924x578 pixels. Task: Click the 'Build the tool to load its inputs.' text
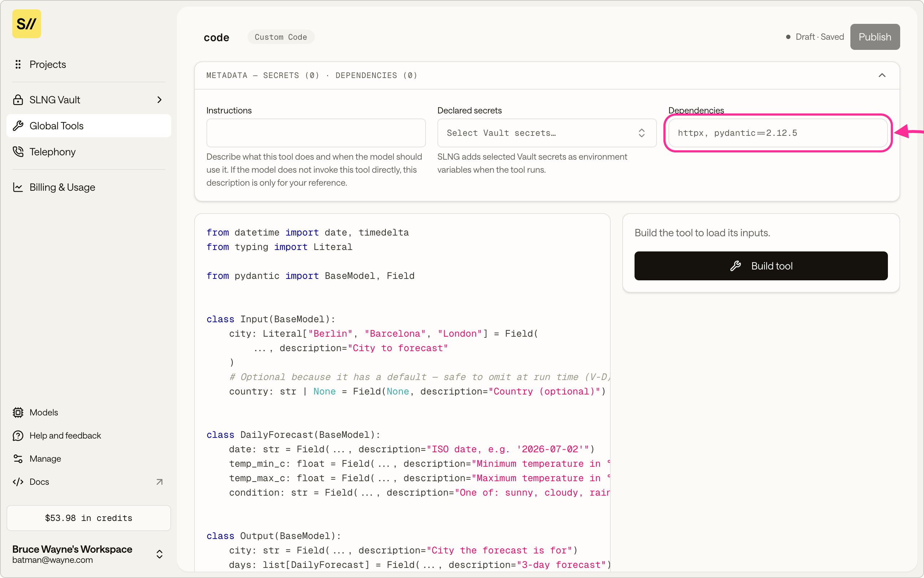tap(702, 232)
